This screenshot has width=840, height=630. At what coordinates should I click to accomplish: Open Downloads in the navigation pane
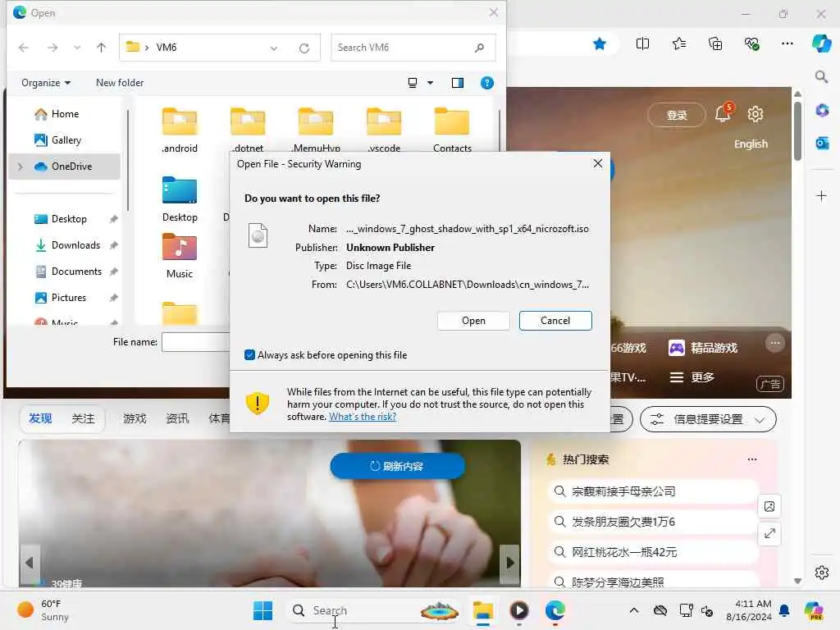[x=75, y=245]
